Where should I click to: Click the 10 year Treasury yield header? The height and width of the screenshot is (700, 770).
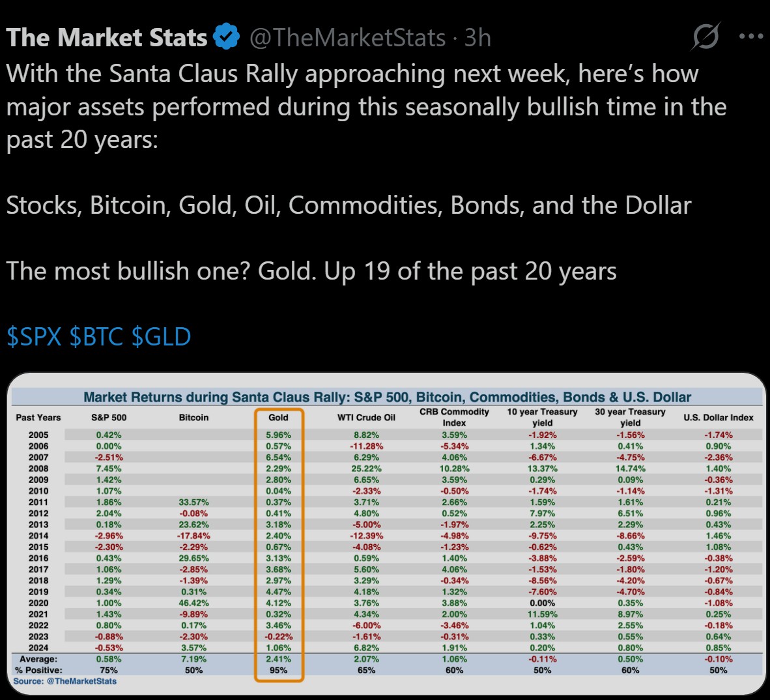pos(542,417)
